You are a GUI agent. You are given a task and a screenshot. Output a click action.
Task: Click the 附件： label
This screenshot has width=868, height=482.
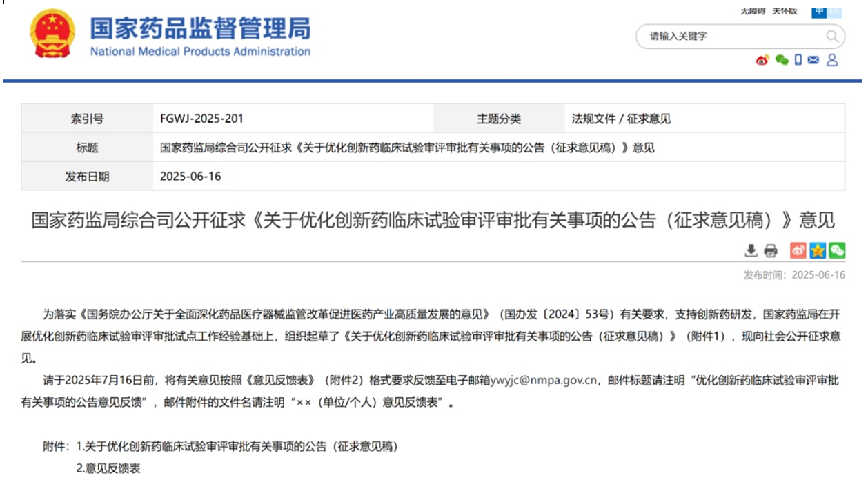pyautogui.click(x=57, y=446)
